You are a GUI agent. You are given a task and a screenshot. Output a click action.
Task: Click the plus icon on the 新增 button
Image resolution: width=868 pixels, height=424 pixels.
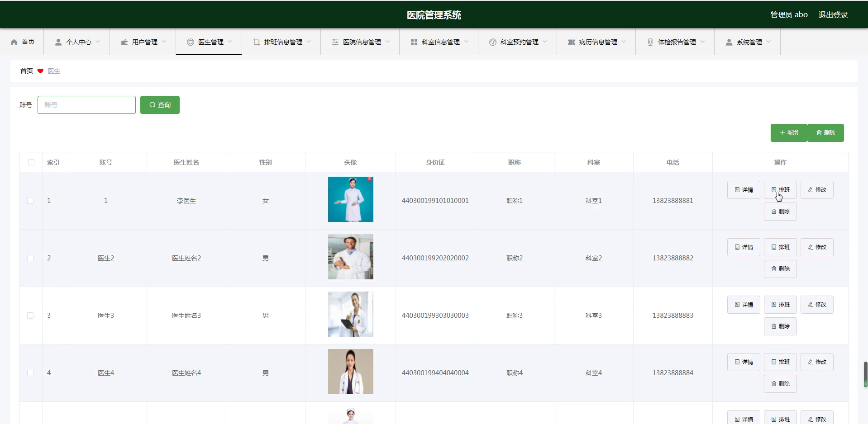point(782,133)
